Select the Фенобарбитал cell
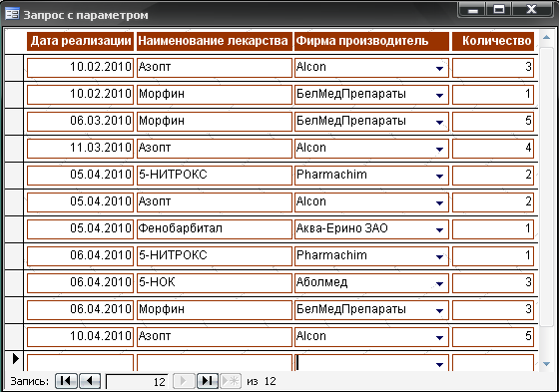This screenshot has width=559, height=392. [215, 228]
